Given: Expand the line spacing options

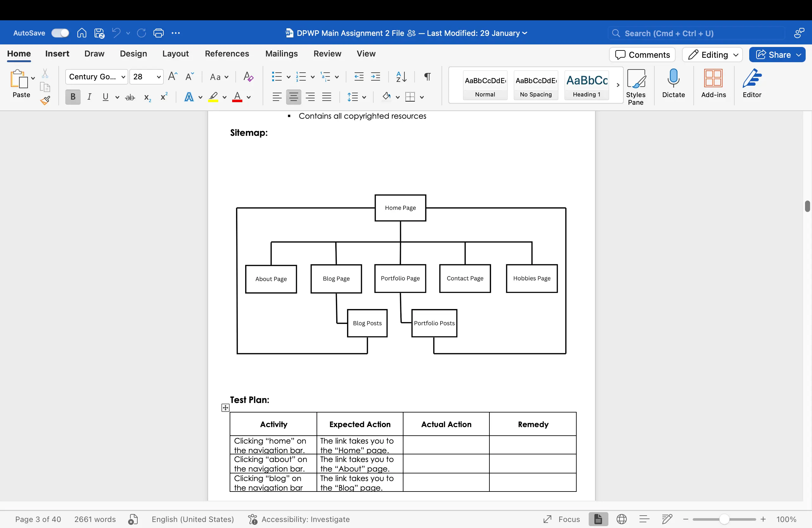Looking at the screenshot, I should pos(364,97).
